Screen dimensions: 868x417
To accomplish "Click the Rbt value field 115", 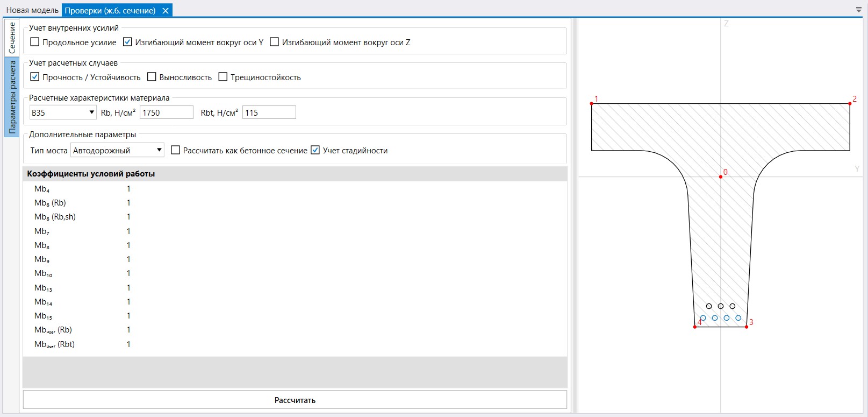I will 269,112.
